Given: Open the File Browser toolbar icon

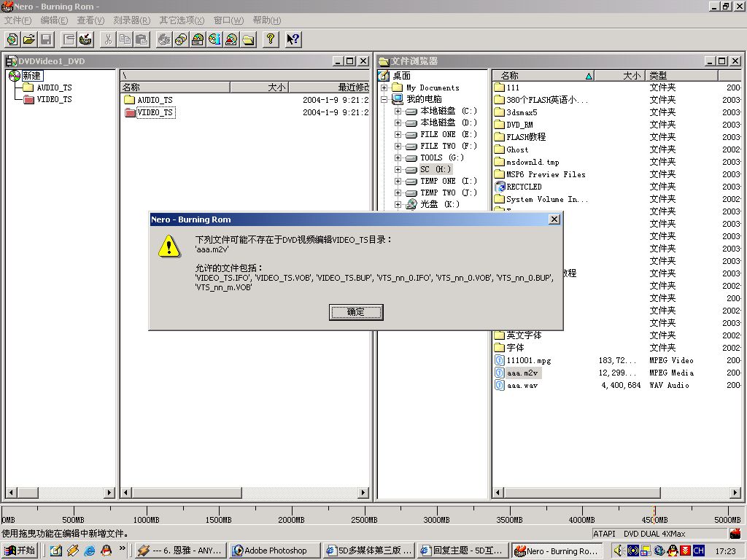Looking at the screenshot, I should (x=248, y=39).
